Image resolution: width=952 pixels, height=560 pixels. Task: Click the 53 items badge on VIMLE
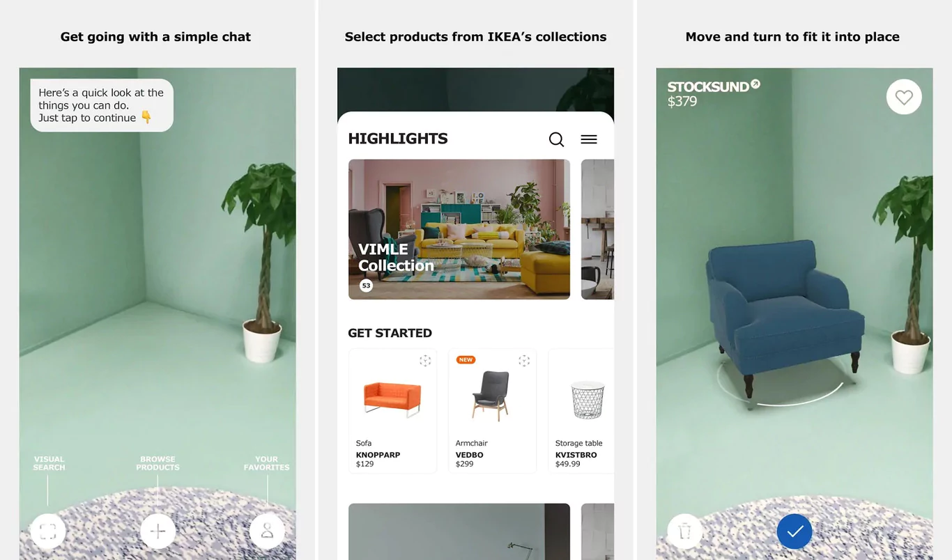pyautogui.click(x=366, y=286)
